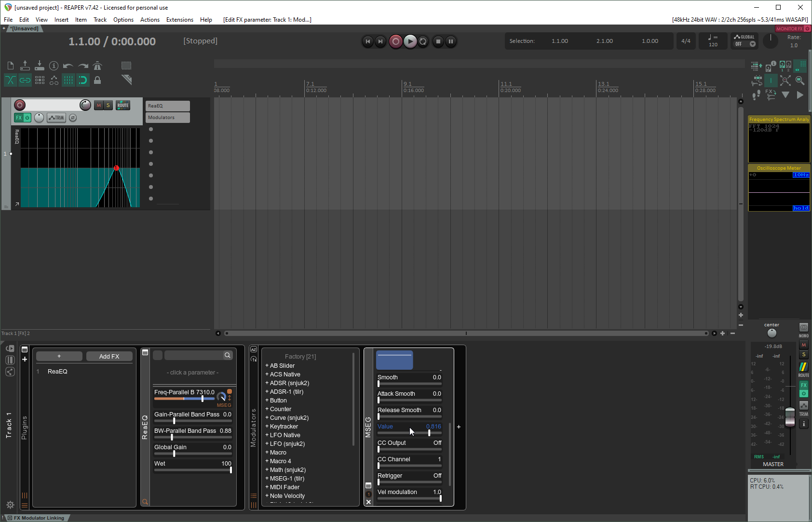Open project settings info icon
This screenshot has height=522, width=812.
click(54, 66)
